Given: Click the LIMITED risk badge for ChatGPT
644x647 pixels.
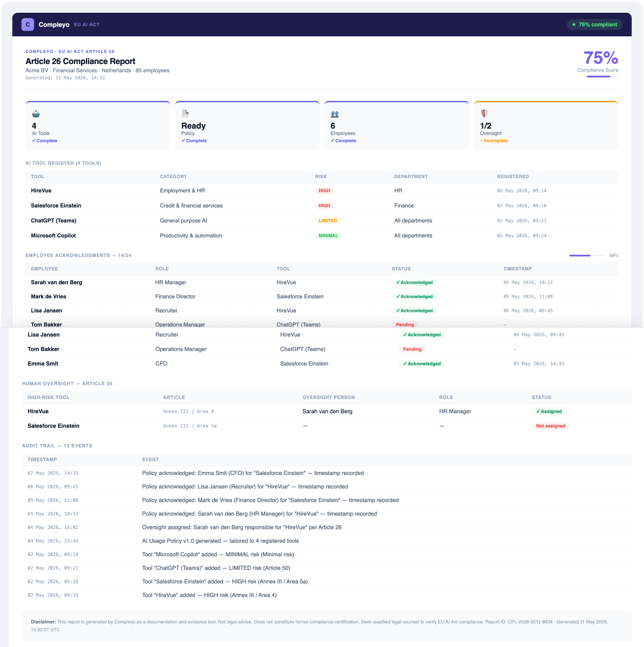Looking at the screenshot, I should [328, 221].
